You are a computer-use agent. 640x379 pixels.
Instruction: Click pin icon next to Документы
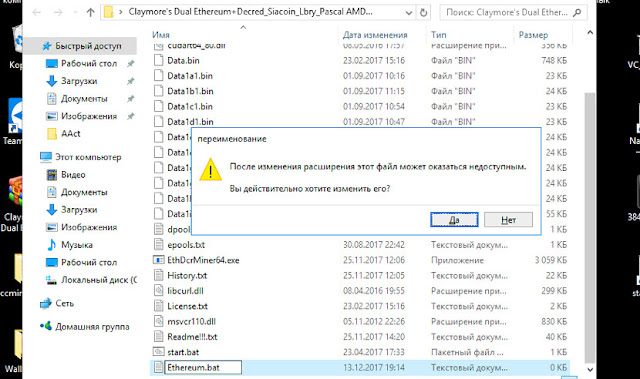(131, 99)
